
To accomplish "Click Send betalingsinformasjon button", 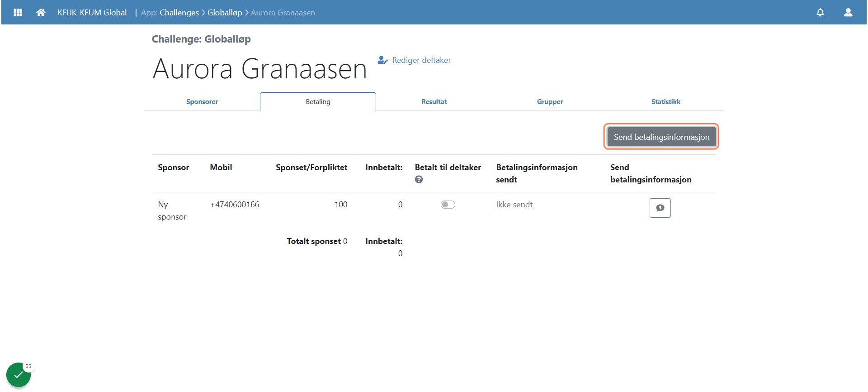I will pyautogui.click(x=661, y=137).
